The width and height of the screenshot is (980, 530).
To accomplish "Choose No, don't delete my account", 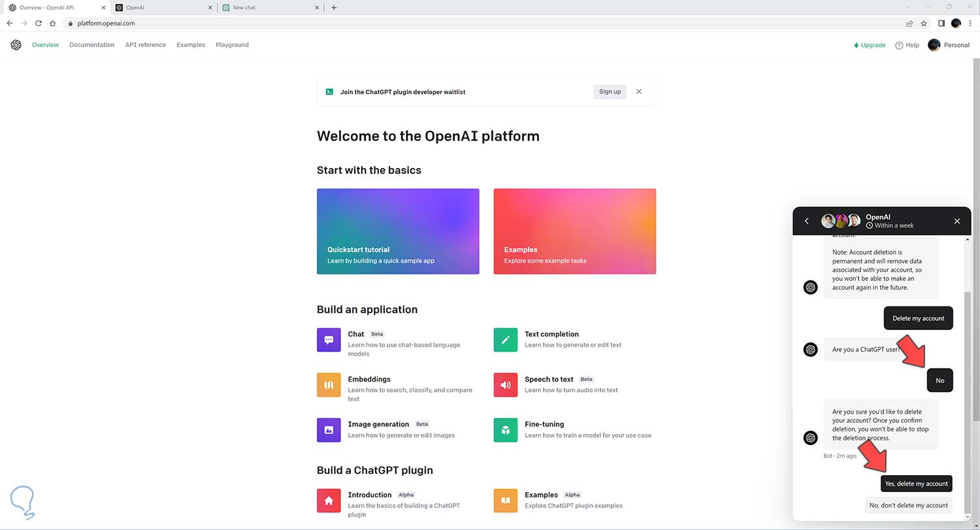I will [908, 505].
